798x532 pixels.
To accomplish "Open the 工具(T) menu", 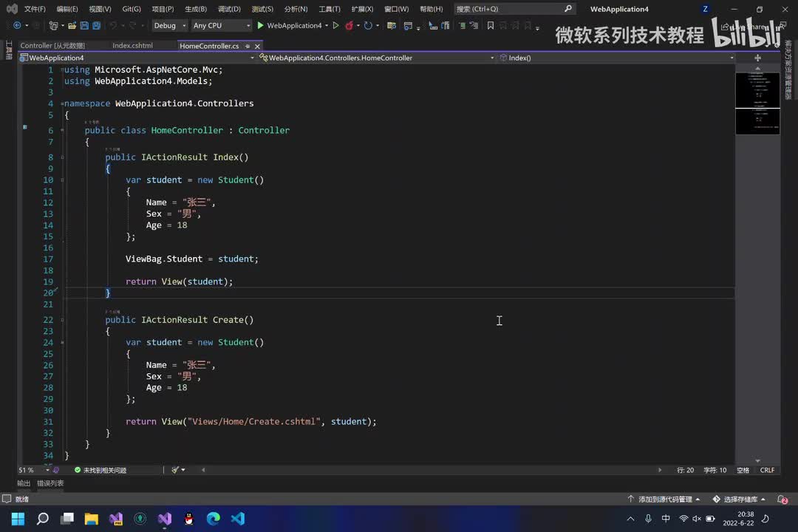I will [x=330, y=9].
